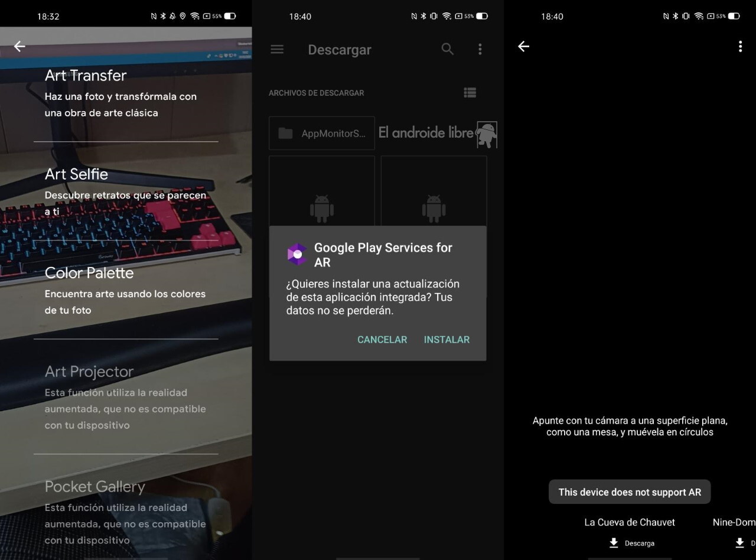Screen dimensions: 756x560
Task: Tap the Google Play Services for AR icon
Action: pyautogui.click(x=297, y=254)
